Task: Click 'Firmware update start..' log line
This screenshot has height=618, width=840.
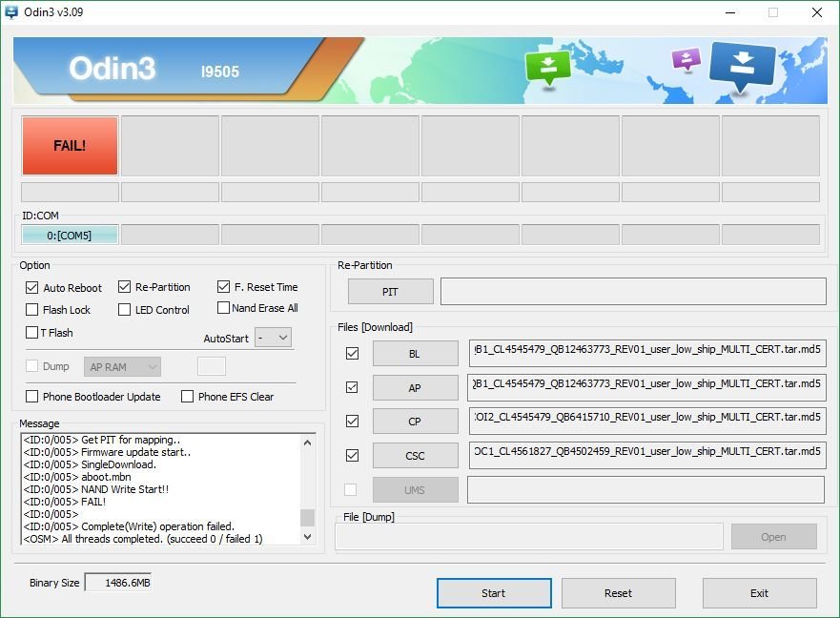Action: [107, 452]
